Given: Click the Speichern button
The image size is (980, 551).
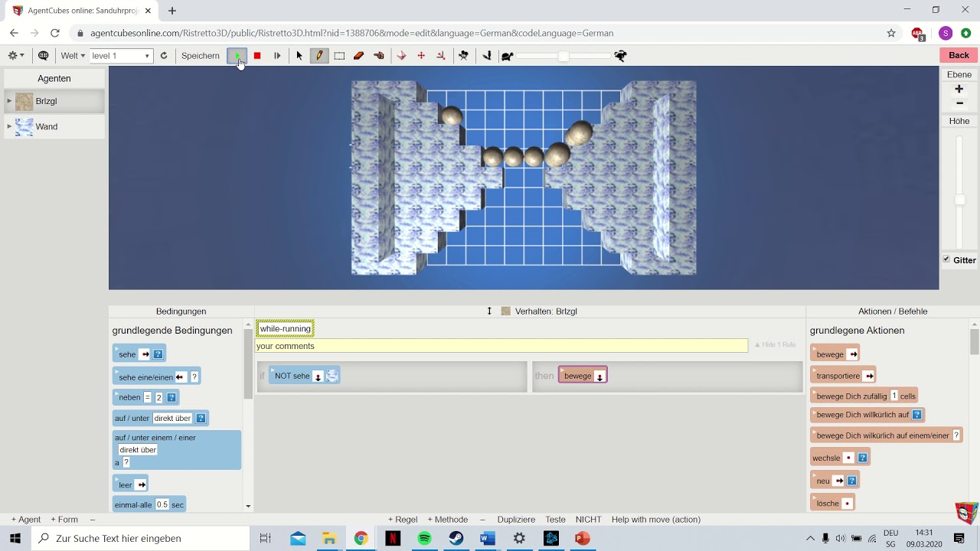Looking at the screenshot, I should pyautogui.click(x=201, y=55).
